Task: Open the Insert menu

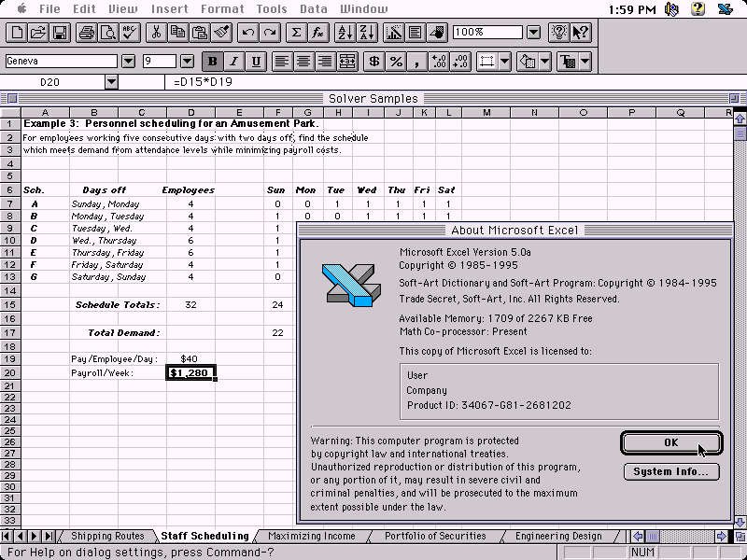Action: tap(170, 9)
